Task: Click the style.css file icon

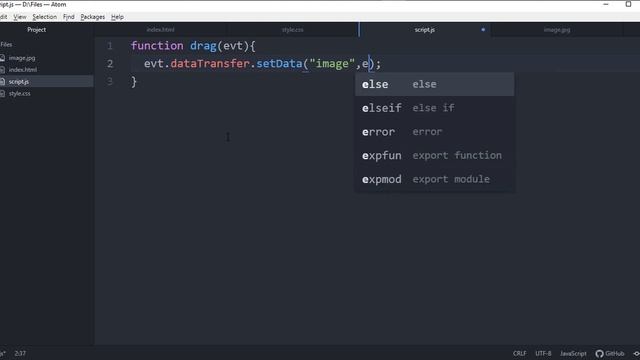Action: (2, 93)
